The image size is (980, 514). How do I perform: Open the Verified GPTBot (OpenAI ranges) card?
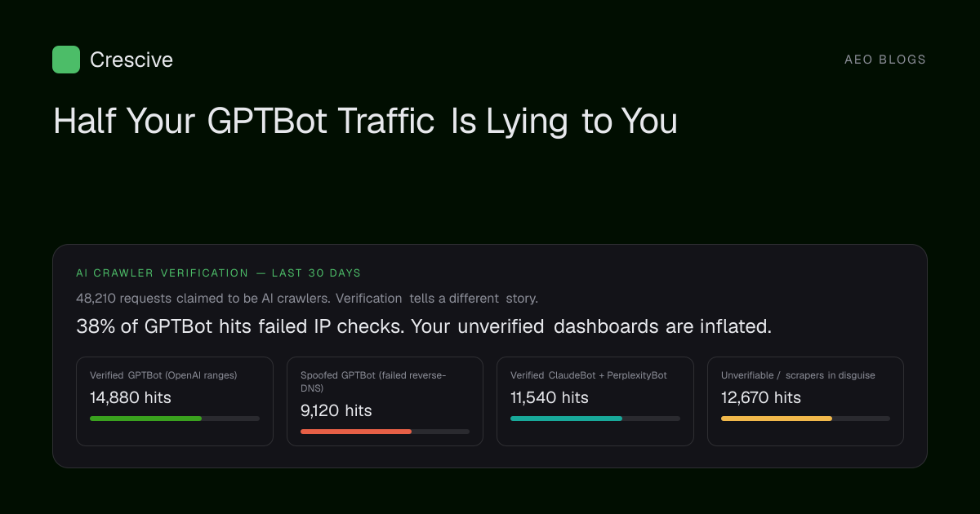[175, 401]
